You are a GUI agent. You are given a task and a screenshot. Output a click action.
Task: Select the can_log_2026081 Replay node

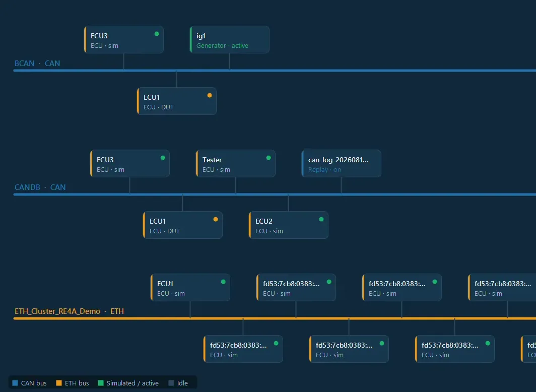[341, 163]
